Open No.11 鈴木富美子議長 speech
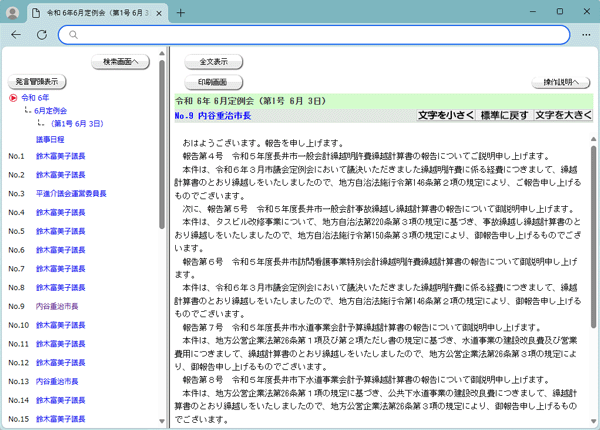The image size is (600, 430). [x=60, y=344]
